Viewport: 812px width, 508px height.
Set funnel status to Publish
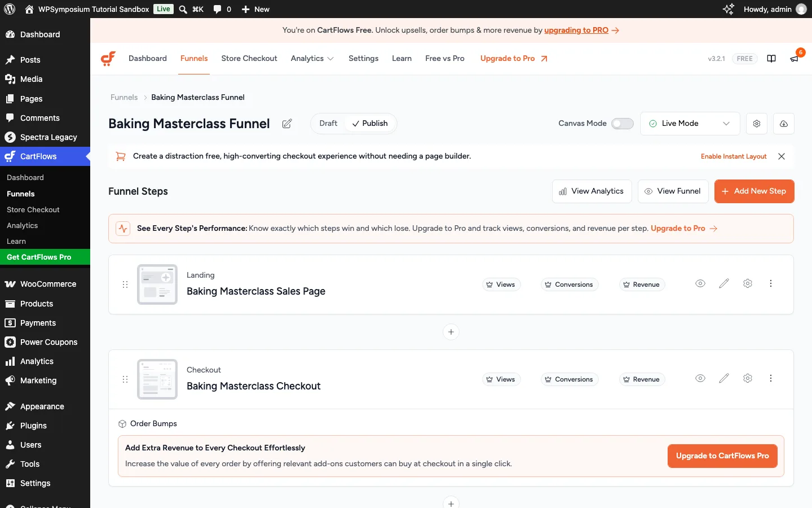[x=370, y=124]
